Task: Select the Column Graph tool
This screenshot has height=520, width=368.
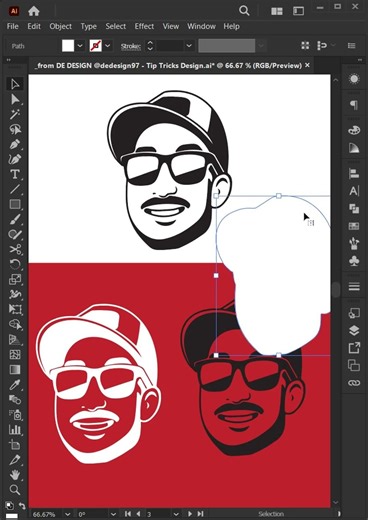Action: tap(15, 429)
